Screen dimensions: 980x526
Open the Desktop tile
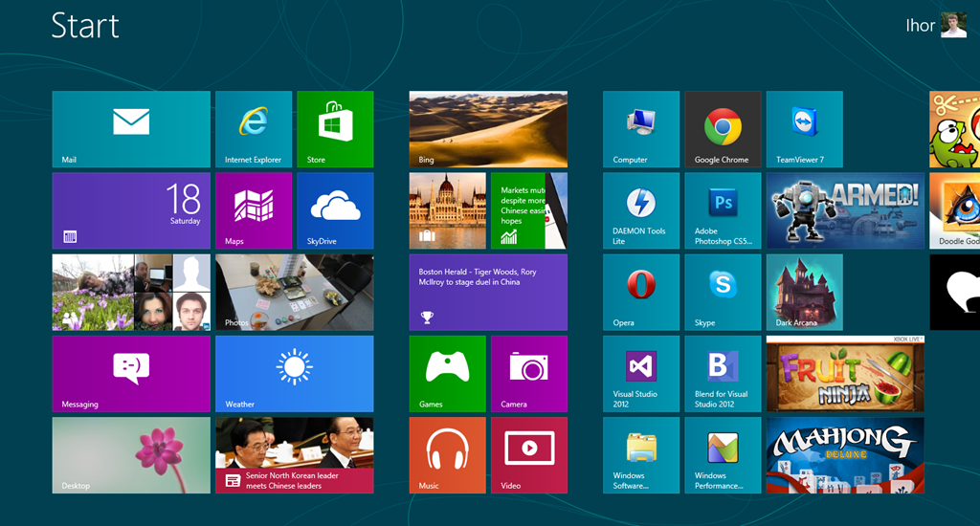131,455
